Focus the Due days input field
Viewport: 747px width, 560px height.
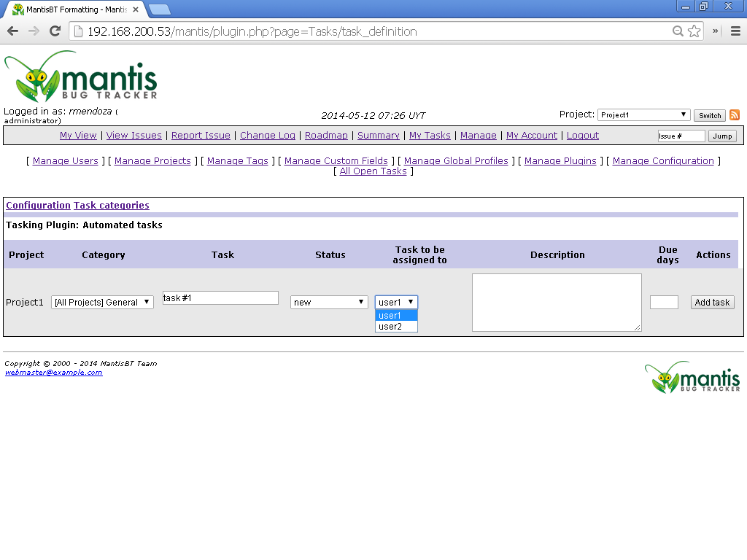point(664,302)
